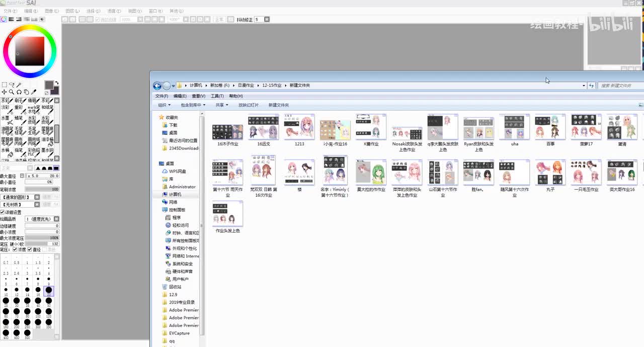Toggle 浓度 pressure checkbox
The height and width of the screenshot is (347, 644).
pyautogui.click(x=15, y=249)
